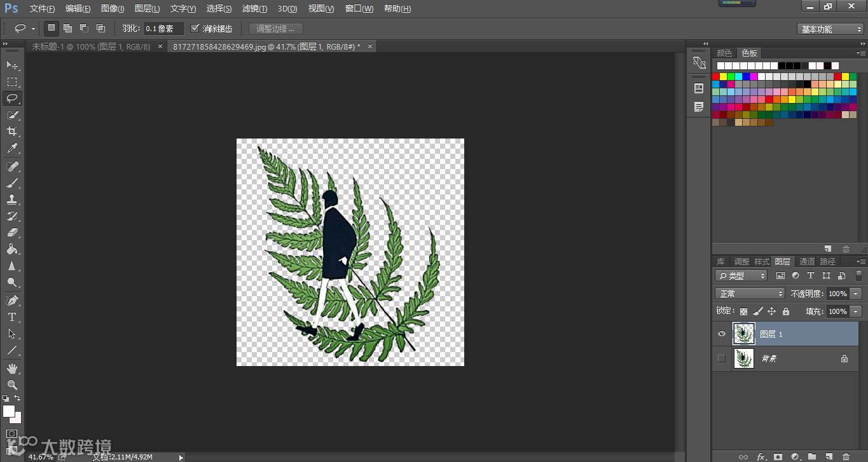Click the 调整边缘 button

tap(276, 29)
